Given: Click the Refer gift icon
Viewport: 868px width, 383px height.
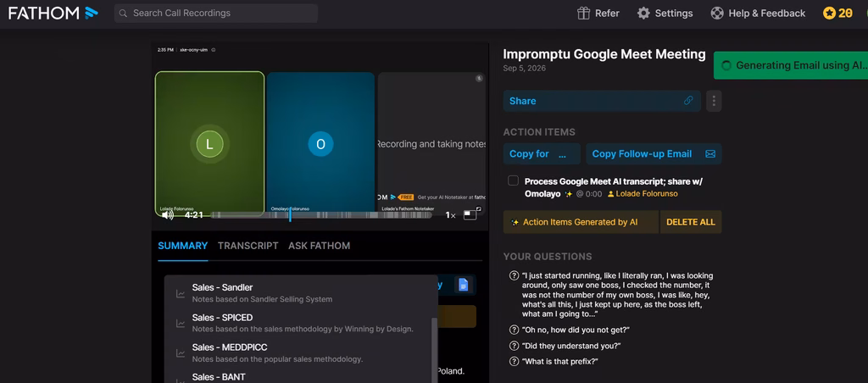Looking at the screenshot, I should click(583, 14).
